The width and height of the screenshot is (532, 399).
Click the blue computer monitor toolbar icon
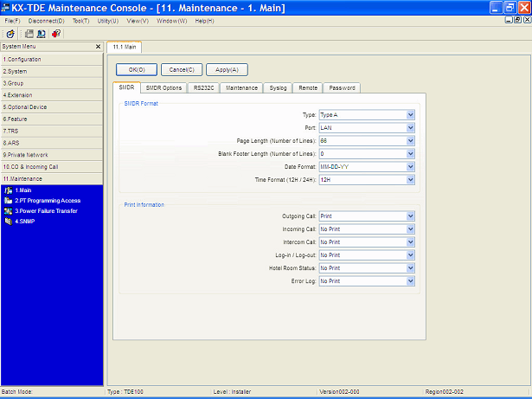[42, 33]
